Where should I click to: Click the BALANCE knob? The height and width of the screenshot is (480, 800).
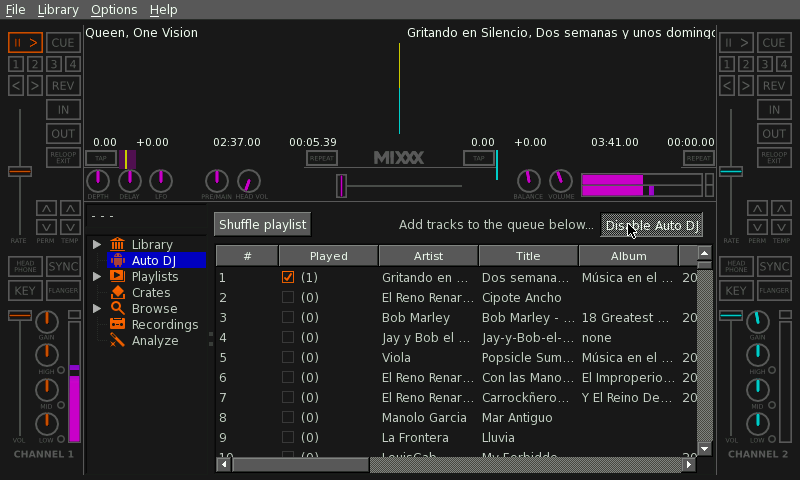529,181
